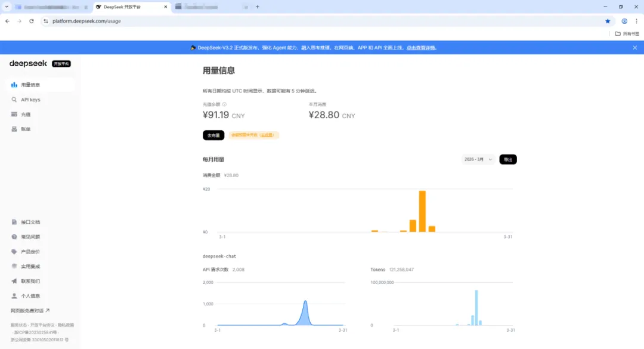Click the 导出 export button

(x=508, y=159)
